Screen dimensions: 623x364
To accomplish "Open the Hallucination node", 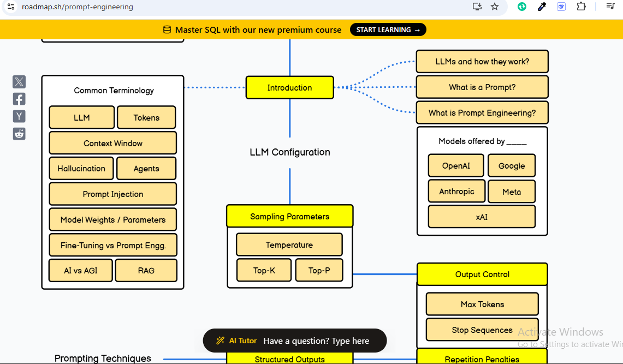I will [81, 168].
